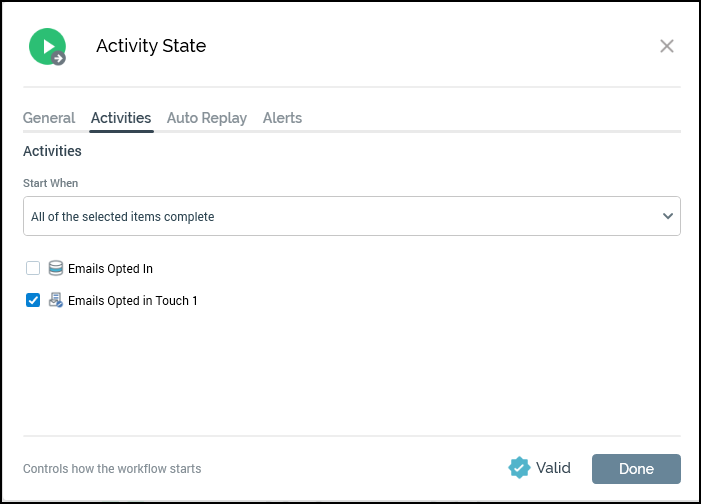Go to the Alerts tab
This screenshot has height=504, width=701.
pos(282,118)
